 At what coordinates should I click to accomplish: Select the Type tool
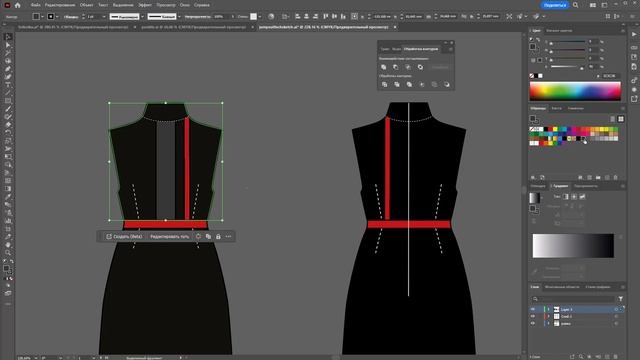(8, 84)
